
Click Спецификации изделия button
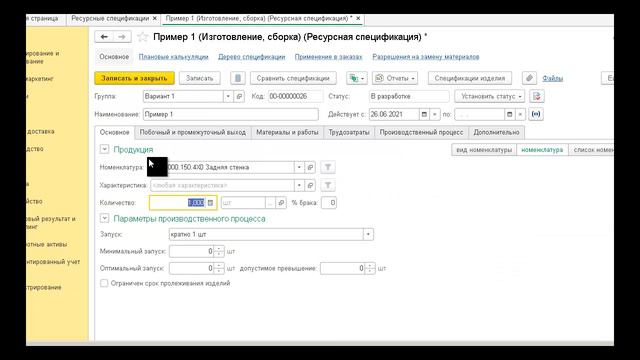(470, 78)
